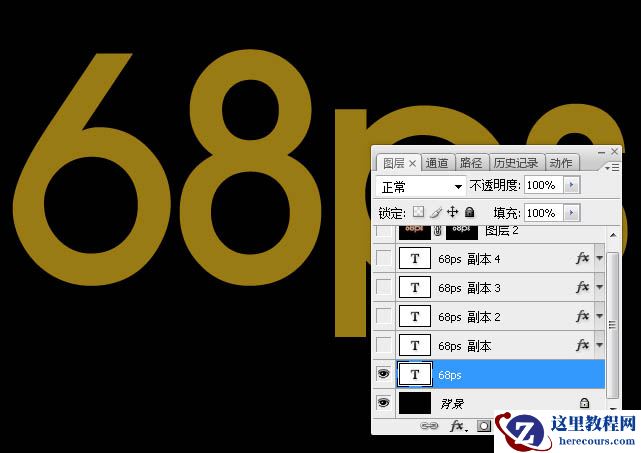Screen dimensions: 641x453
Task: Click fx icon on 68ps 副本 4 layer
Action: coord(583,258)
